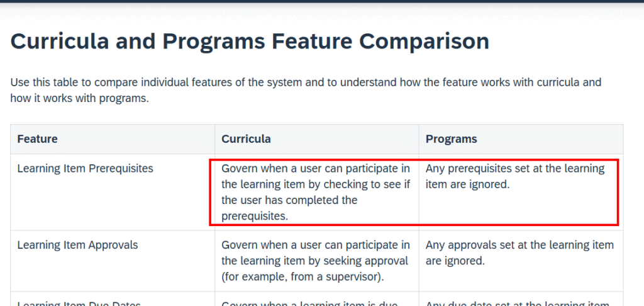Screen dimensions: 644x306
Task: Click the dark bar at the page top
Action: 322,1
